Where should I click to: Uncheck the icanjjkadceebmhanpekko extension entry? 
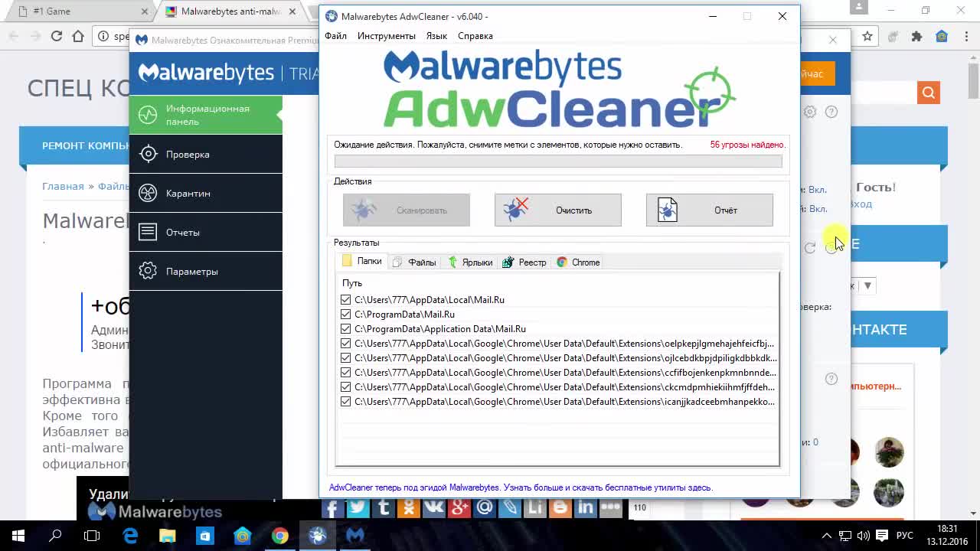pyautogui.click(x=346, y=402)
